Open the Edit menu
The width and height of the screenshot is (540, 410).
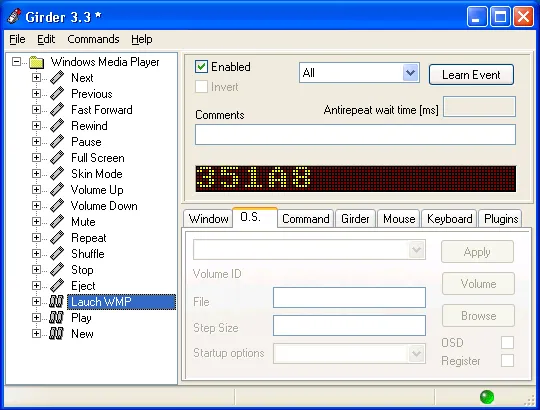pyautogui.click(x=46, y=39)
